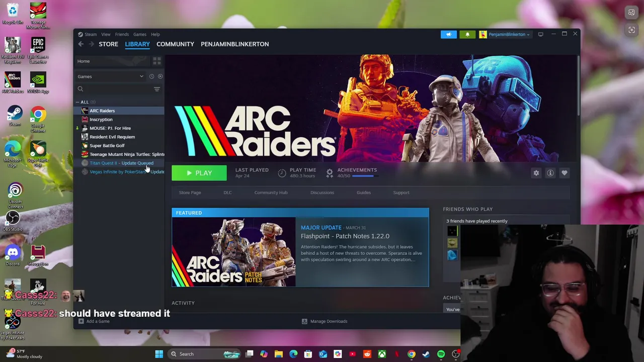Open Steam announcements megaphone button
Screen dimensions: 644x362
(x=449, y=34)
